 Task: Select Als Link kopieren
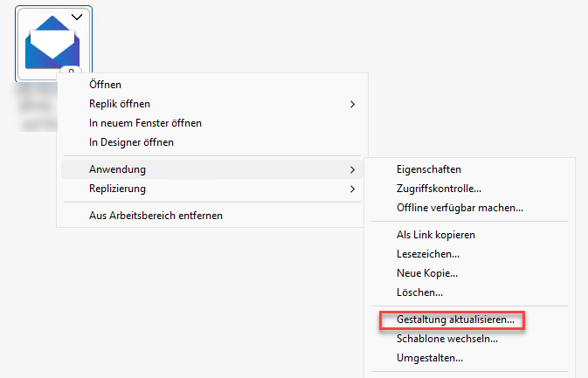tap(436, 235)
